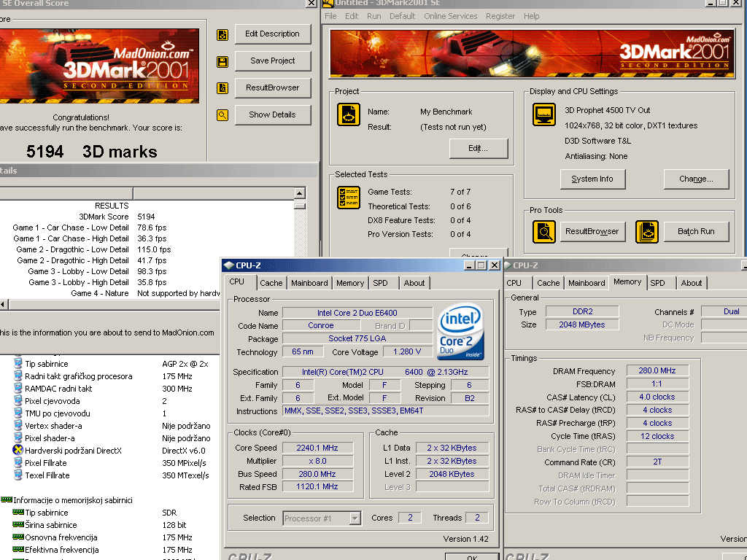Click the icon beside Texel Fillrate
747x560 pixels.
pyautogui.click(x=18, y=475)
